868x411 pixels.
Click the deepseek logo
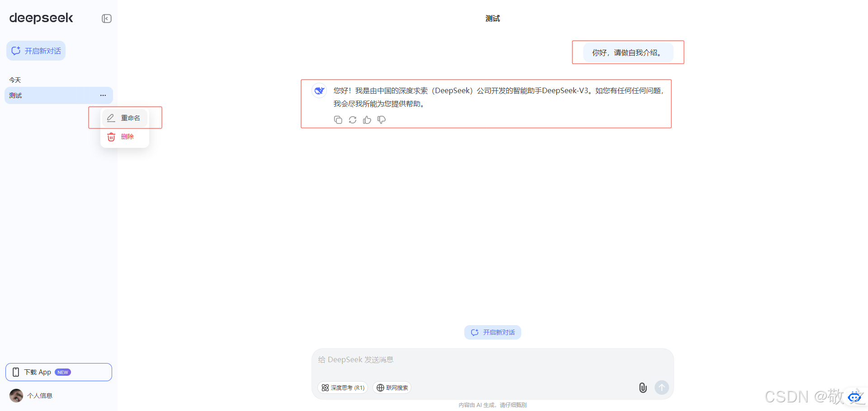(x=41, y=18)
